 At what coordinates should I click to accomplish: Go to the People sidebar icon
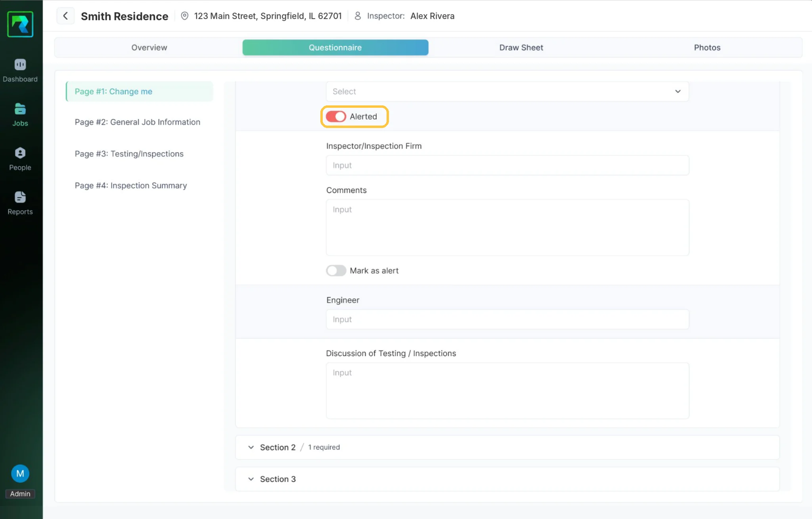(20, 153)
